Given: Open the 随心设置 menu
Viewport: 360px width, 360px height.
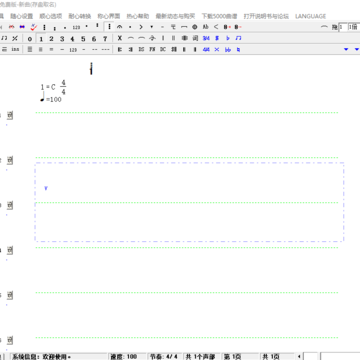Looking at the screenshot, I should coord(22,16).
